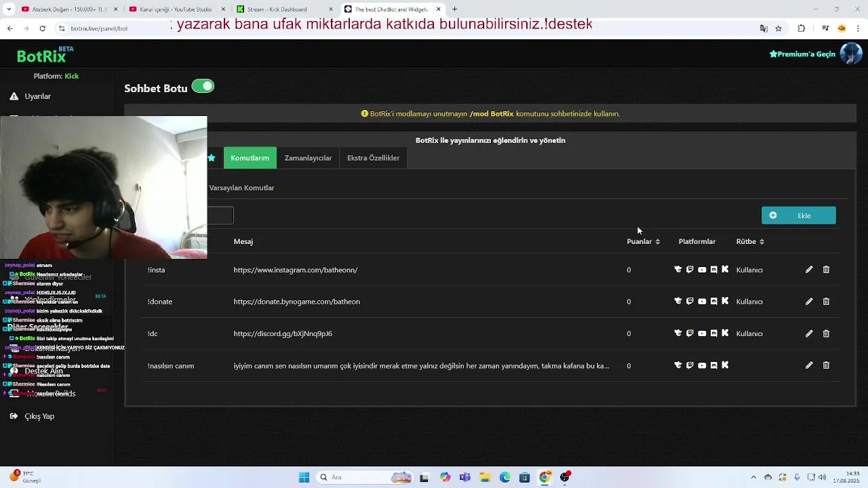Click the !nasılsın canım command name
The height and width of the screenshot is (488, 868).
[171, 366]
